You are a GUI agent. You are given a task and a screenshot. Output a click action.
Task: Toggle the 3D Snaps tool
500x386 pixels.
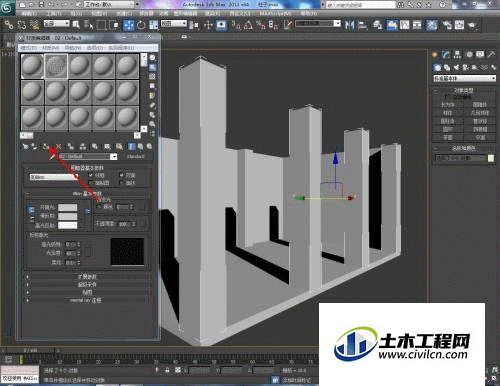pos(236,25)
